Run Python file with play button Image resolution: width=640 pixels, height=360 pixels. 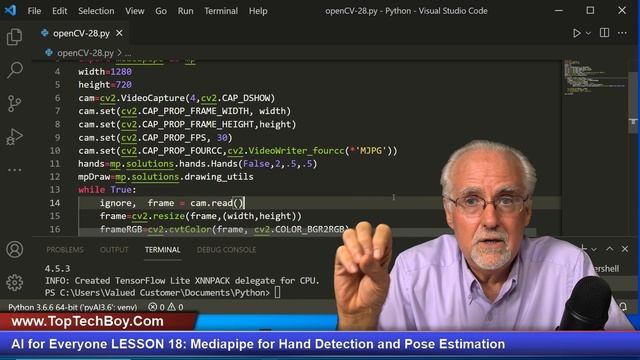[x=576, y=33]
